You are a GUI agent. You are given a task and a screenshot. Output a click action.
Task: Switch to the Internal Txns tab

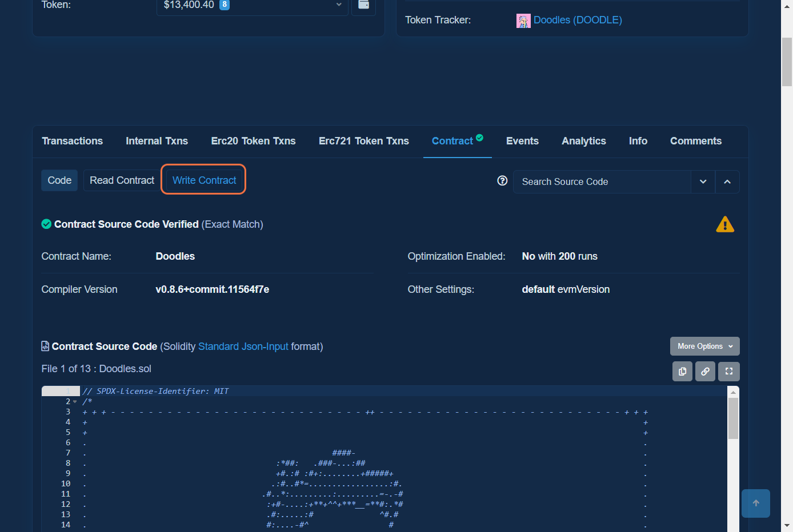157,141
